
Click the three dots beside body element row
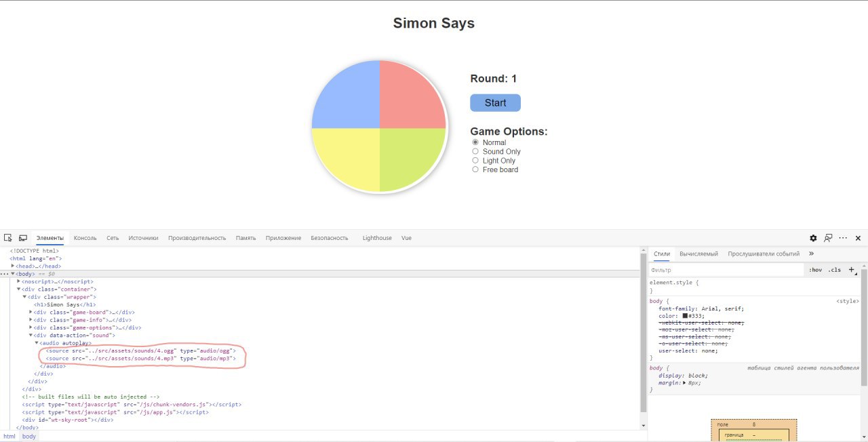pyautogui.click(x=4, y=274)
